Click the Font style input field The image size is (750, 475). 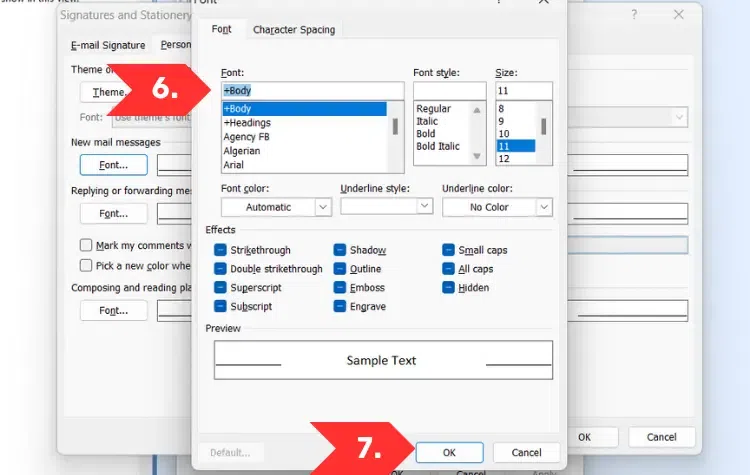point(450,90)
